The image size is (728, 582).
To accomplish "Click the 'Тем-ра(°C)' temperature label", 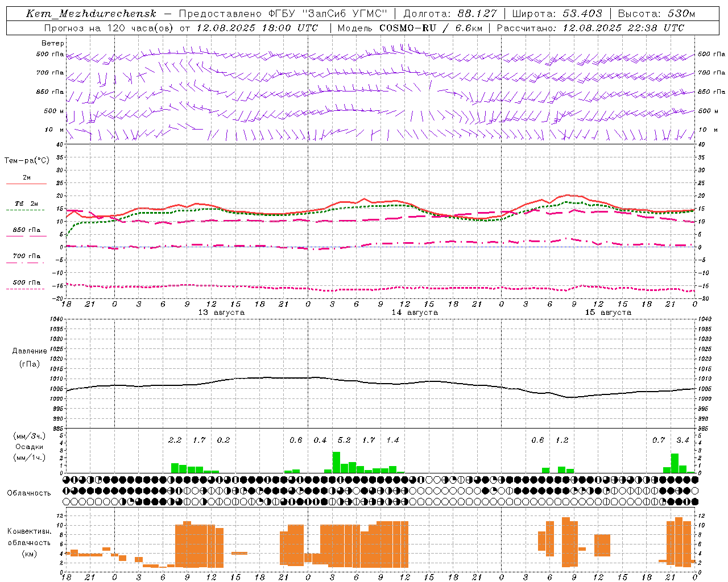I will point(27,161).
